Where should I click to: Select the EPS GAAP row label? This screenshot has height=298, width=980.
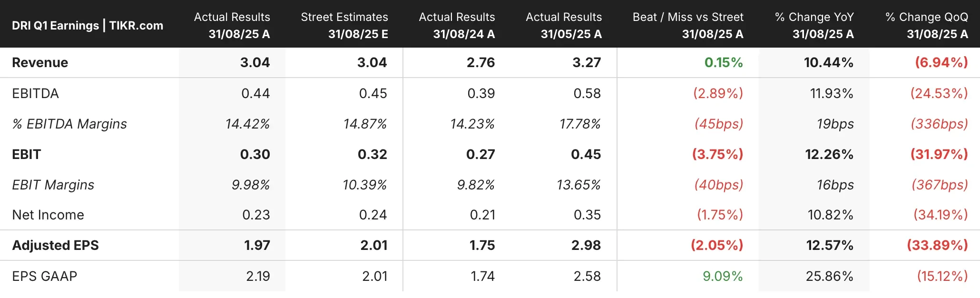point(45,276)
